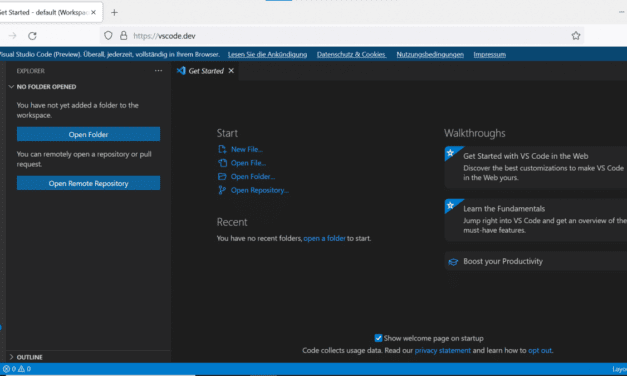627x376 pixels.
Task: Click Open Repository... link
Action: [260, 190]
